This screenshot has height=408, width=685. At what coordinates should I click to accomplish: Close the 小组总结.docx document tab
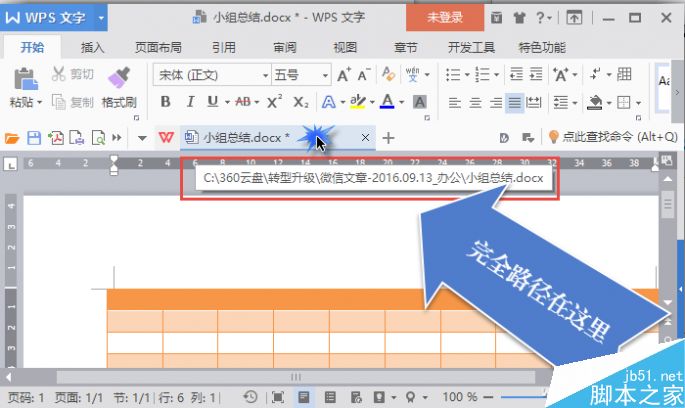tap(365, 138)
